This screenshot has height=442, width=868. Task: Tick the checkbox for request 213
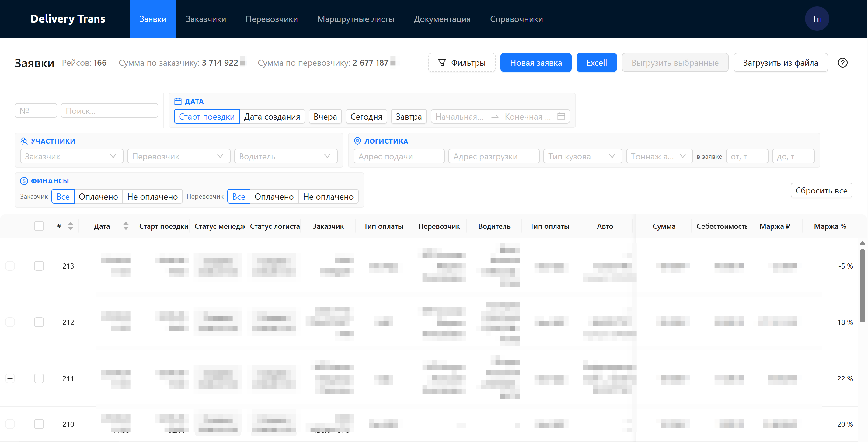click(x=39, y=266)
